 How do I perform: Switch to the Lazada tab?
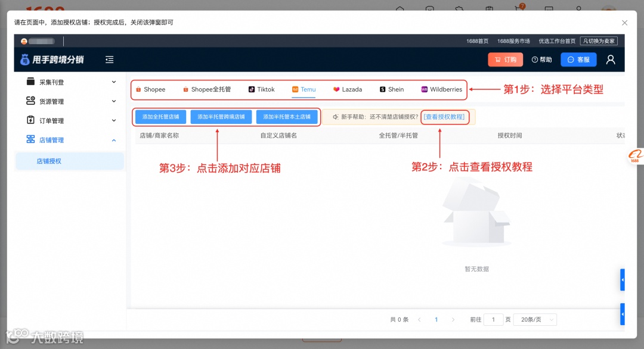coord(348,89)
